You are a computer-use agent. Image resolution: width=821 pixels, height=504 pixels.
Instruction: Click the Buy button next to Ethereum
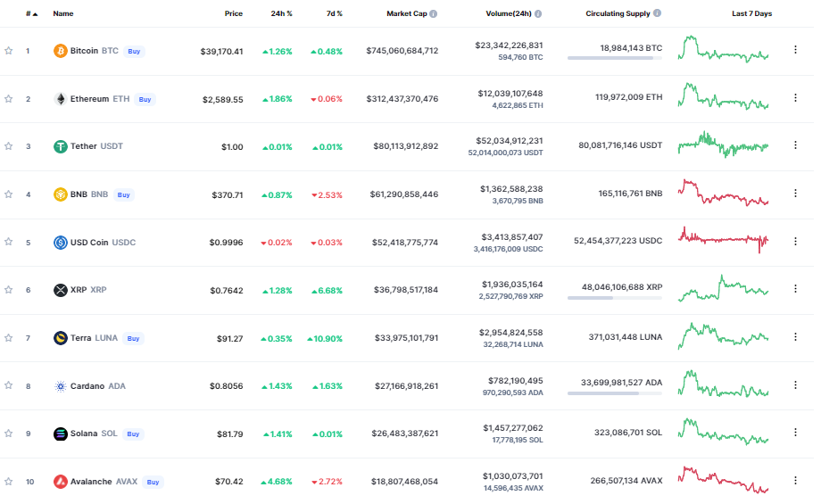[145, 99]
